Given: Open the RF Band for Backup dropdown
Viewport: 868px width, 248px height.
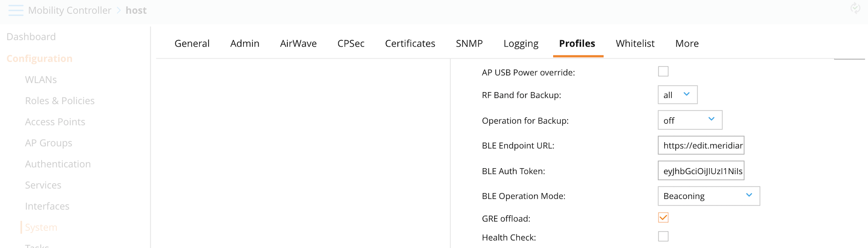Looking at the screenshot, I should tap(678, 95).
